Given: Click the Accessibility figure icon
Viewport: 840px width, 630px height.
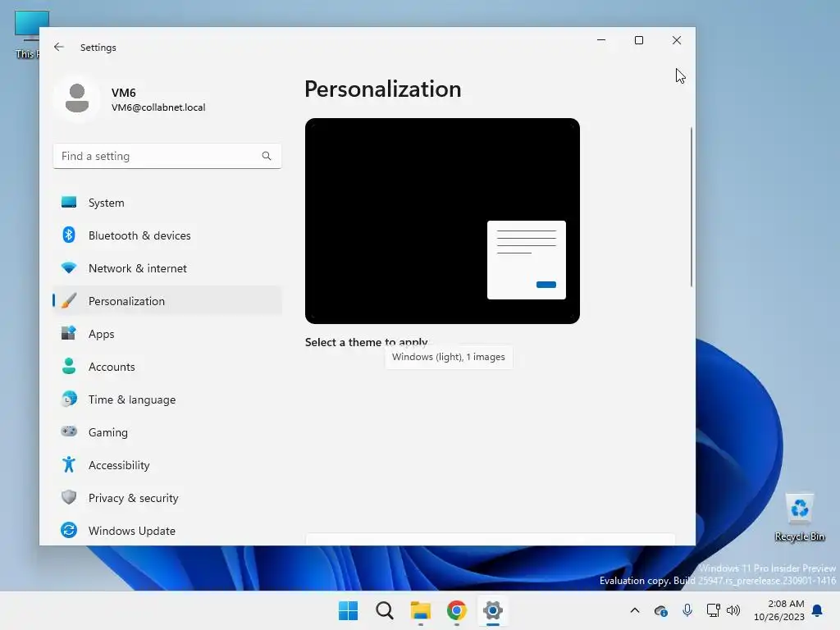Looking at the screenshot, I should (x=69, y=464).
